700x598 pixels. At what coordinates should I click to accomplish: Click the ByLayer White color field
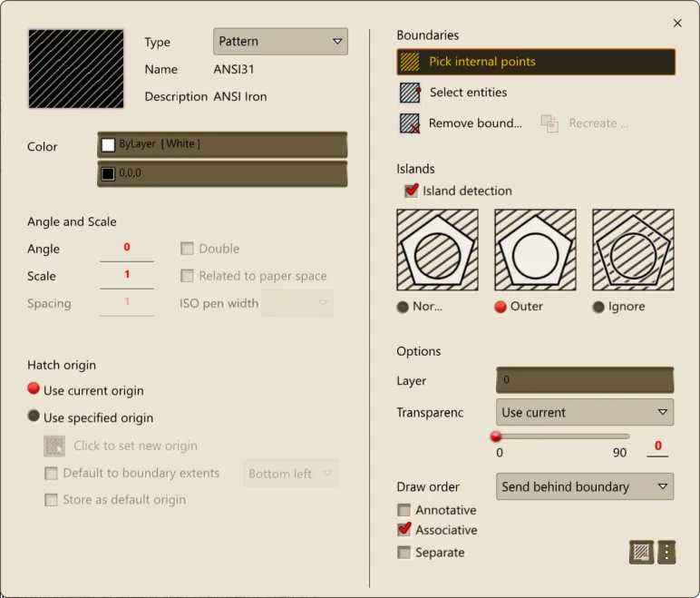tap(222, 144)
